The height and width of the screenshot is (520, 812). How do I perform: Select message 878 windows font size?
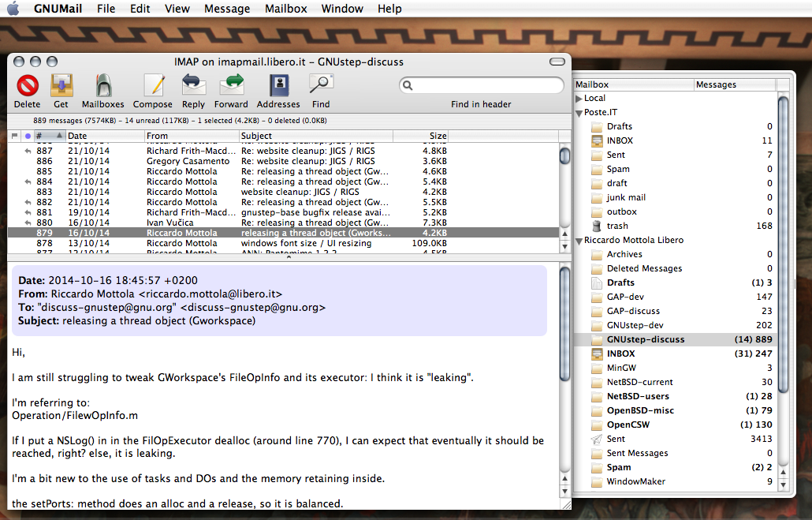tap(283, 243)
